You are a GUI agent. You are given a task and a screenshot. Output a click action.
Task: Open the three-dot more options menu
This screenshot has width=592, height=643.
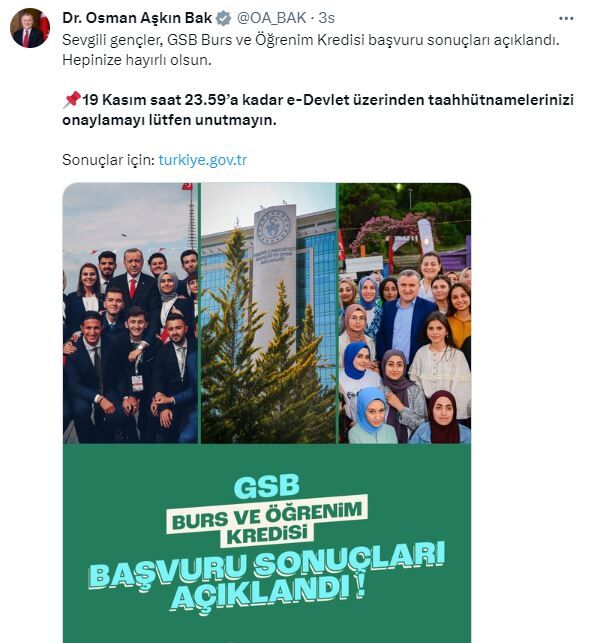[566, 18]
